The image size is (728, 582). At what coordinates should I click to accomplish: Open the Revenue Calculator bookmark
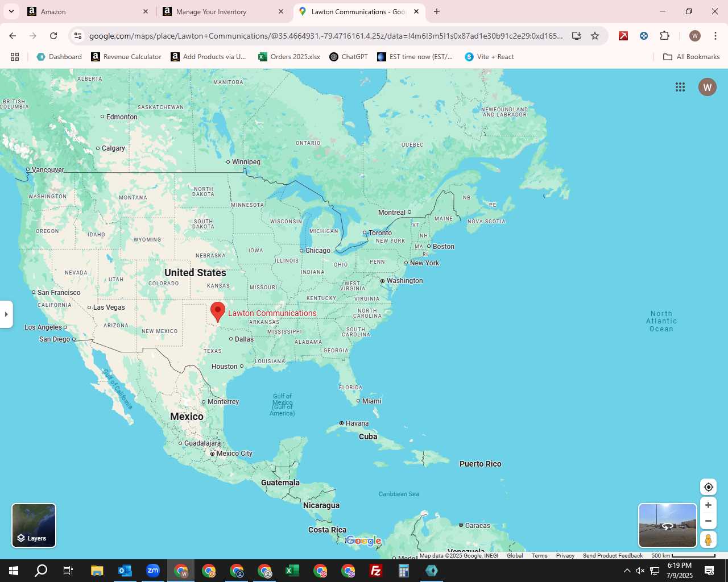click(126, 57)
